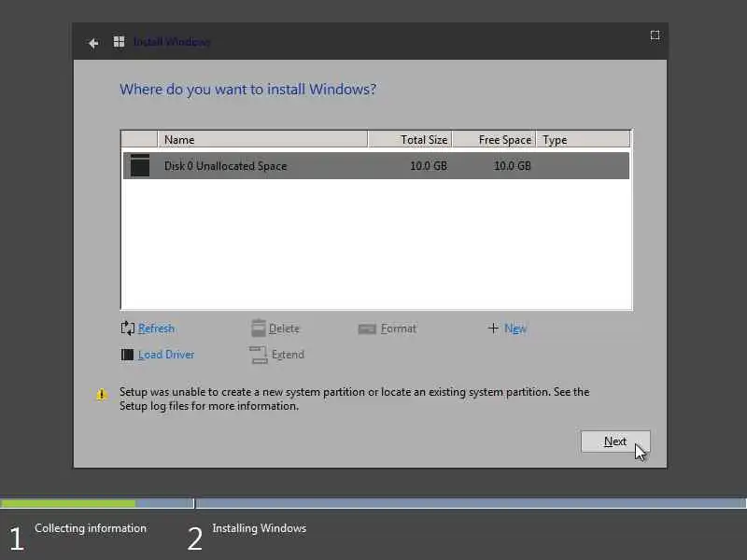Sort by the Total Size column header
747x560 pixels.
tap(410, 139)
